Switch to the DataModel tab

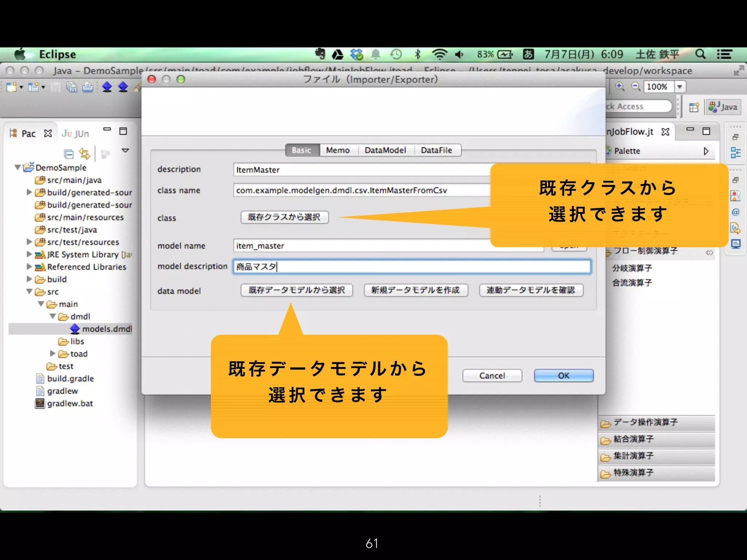point(385,150)
